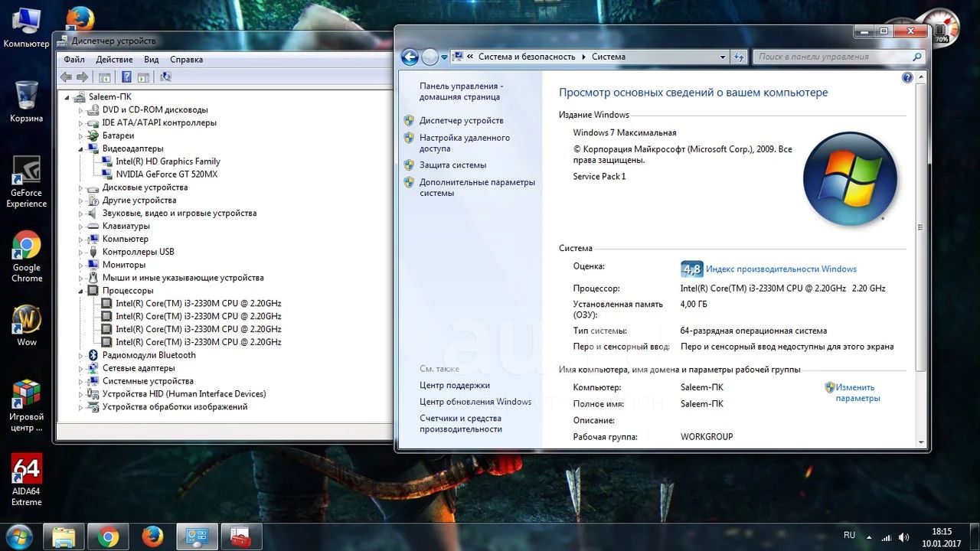Collapse the Процессоры node

point(80,292)
